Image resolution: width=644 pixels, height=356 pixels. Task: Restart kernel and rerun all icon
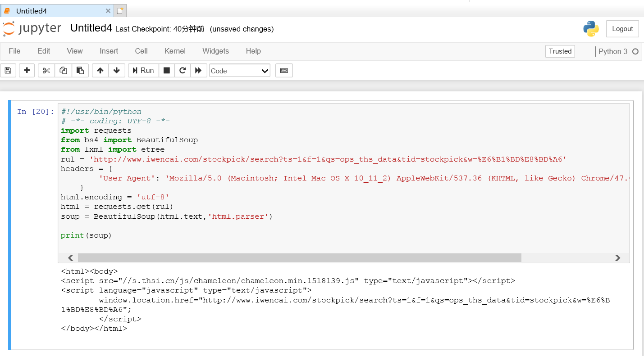(x=198, y=71)
